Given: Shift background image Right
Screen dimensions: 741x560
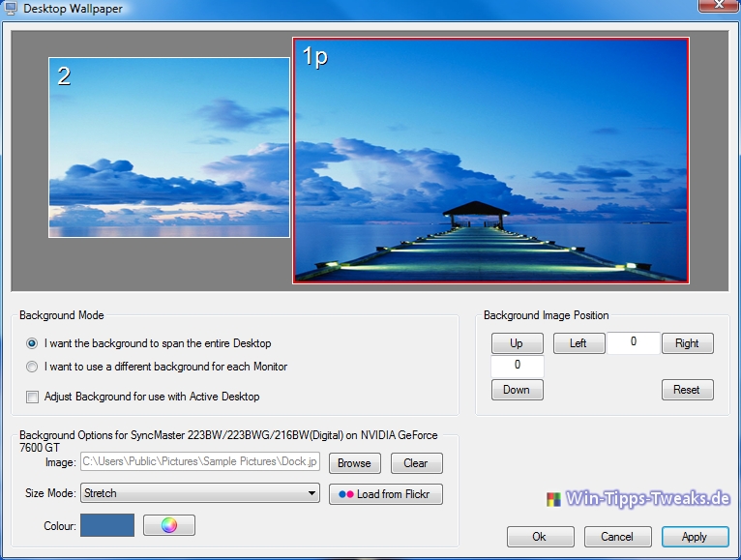Looking at the screenshot, I should click(x=688, y=343).
